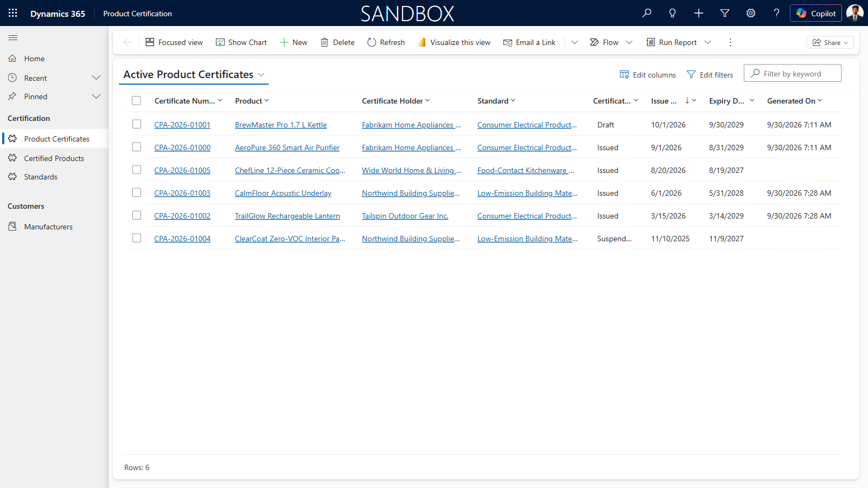Open the more commands overflow menu

coord(730,42)
